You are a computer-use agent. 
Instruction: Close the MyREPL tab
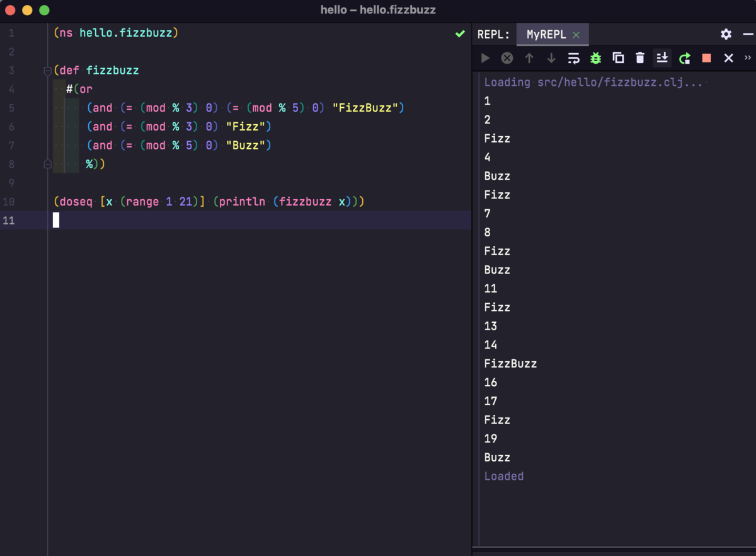point(576,35)
